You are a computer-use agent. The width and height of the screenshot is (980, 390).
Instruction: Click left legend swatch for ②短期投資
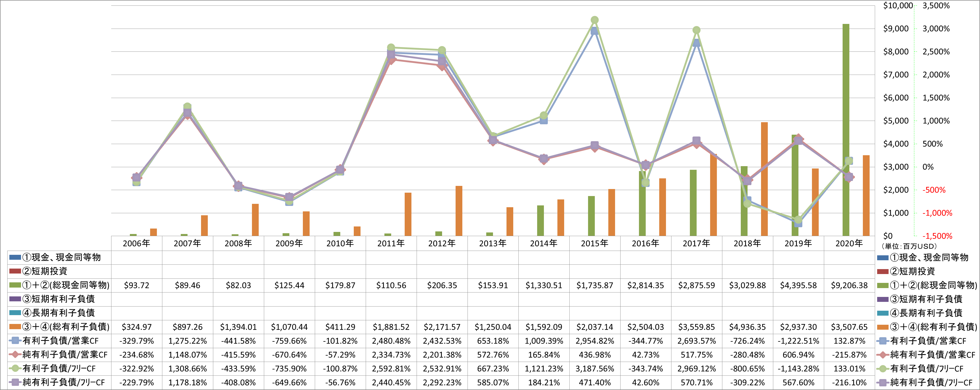pyautogui.click(x=15, y=271)
